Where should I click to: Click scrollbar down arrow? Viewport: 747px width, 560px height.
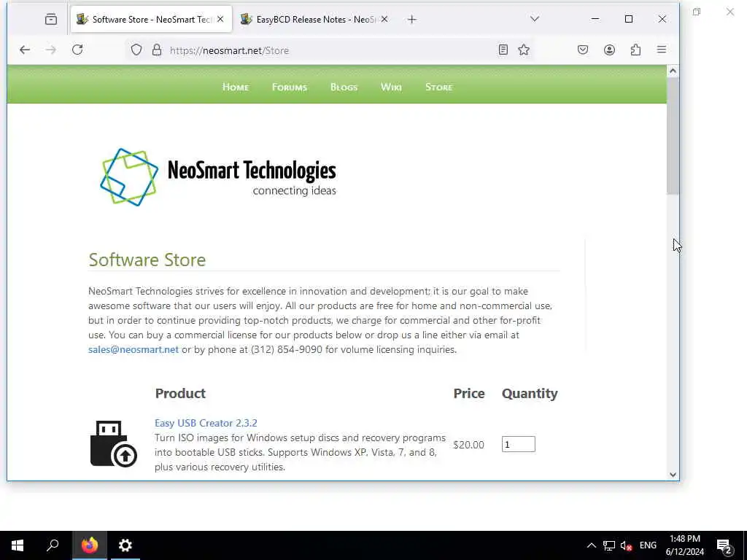tap(673, 474)
